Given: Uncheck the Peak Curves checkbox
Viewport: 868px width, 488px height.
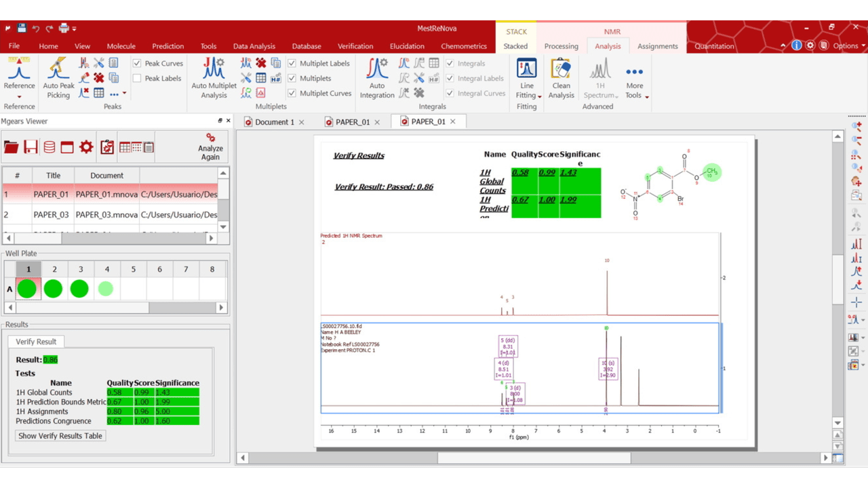Looking at the screenshot, I should click(x=137, y=63).
